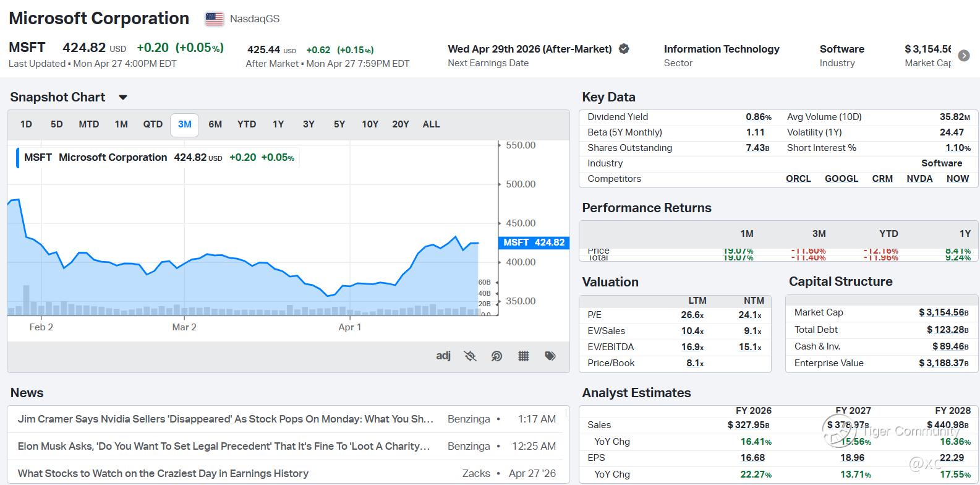Select the ALL chart range tab

(x=431, y=124)
